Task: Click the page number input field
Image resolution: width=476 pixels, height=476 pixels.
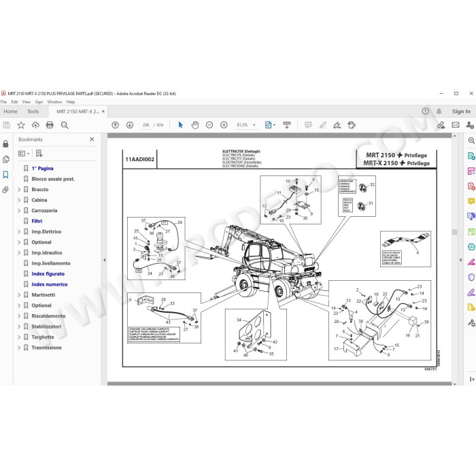Action: (x=146, y=125)
